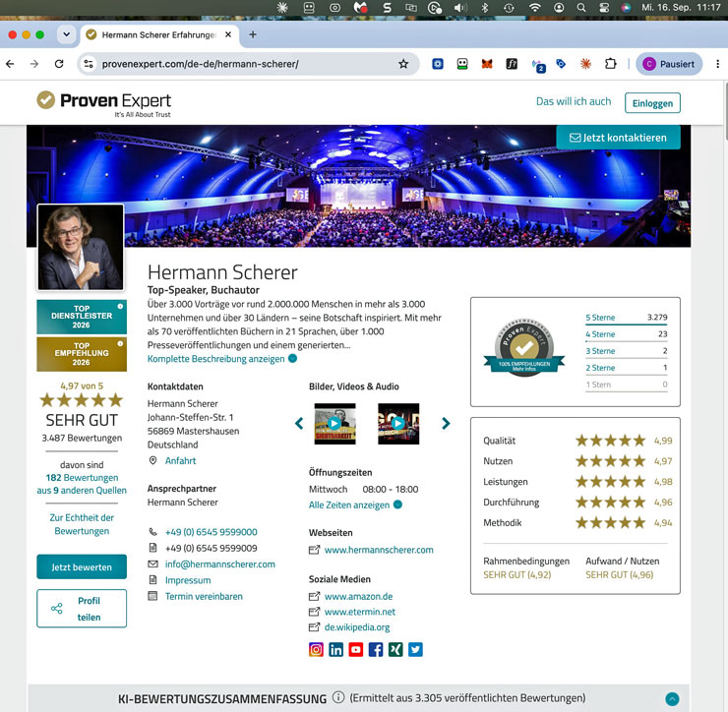
Task: Open the Bluetooth menu bar icon
Action: [x=485, y=8]
